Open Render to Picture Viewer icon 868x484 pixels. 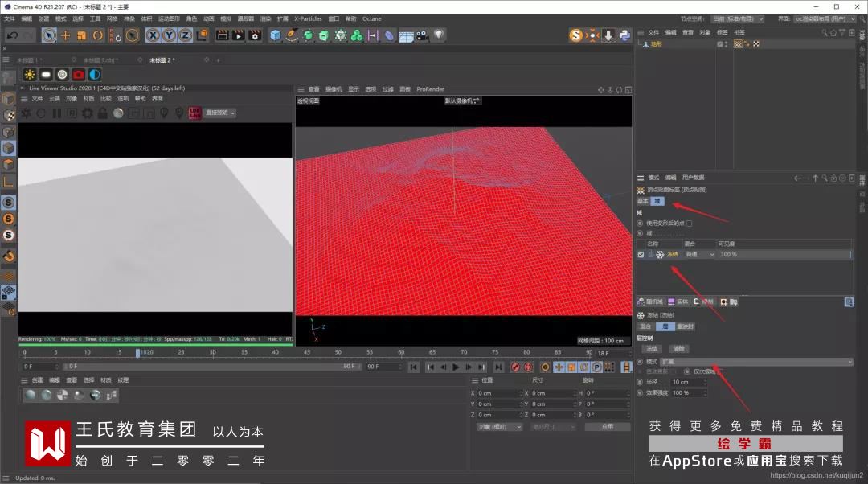click(238, 35)
